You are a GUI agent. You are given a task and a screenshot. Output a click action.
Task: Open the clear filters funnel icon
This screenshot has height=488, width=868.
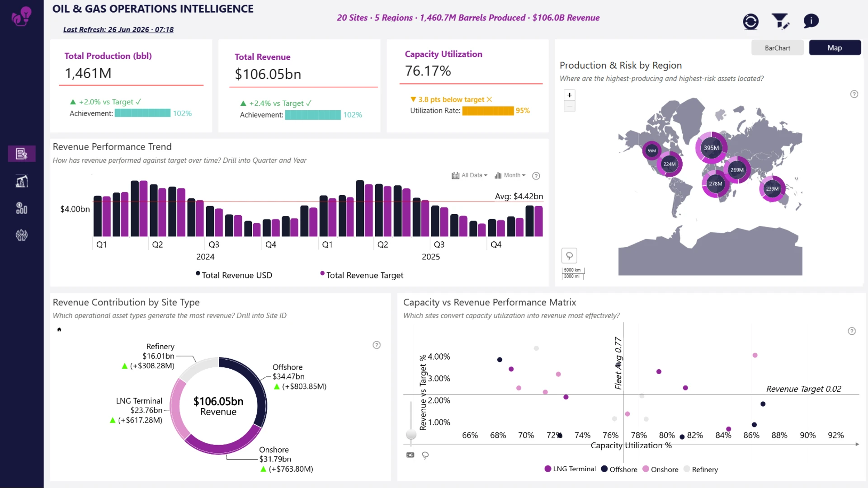[x=780, y=21]
